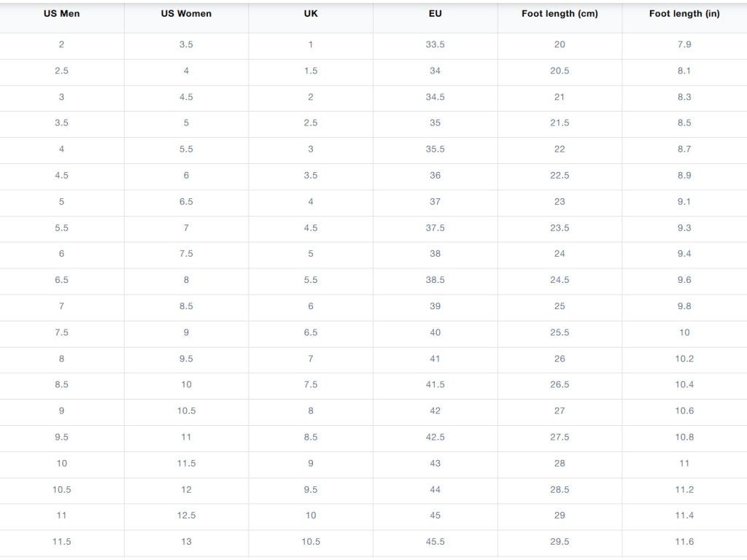Click the EU size 38.5 cell
Viewport: 747px width, 560px height.
click(435, 280)
